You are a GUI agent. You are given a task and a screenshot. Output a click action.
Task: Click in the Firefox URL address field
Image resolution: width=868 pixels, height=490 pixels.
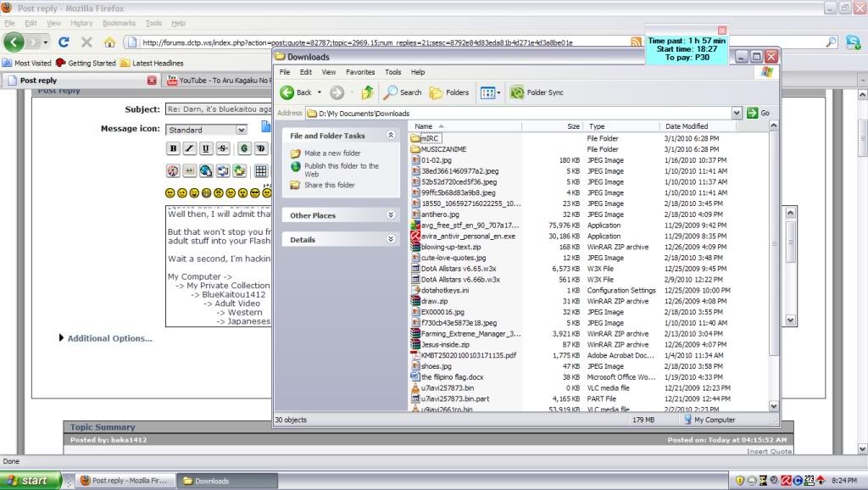[382, 42]
